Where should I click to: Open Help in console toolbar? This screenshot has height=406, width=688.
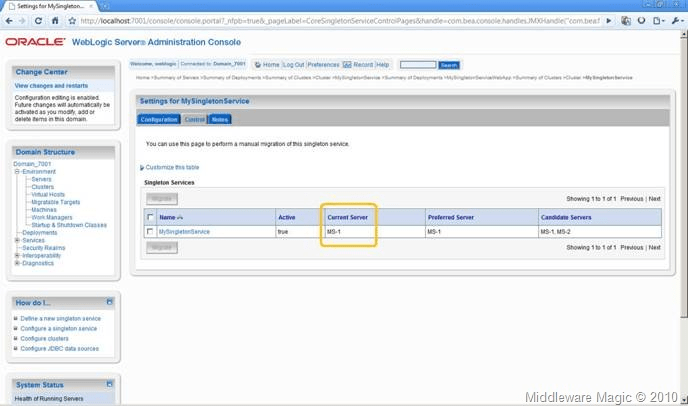tap(383, 65)
